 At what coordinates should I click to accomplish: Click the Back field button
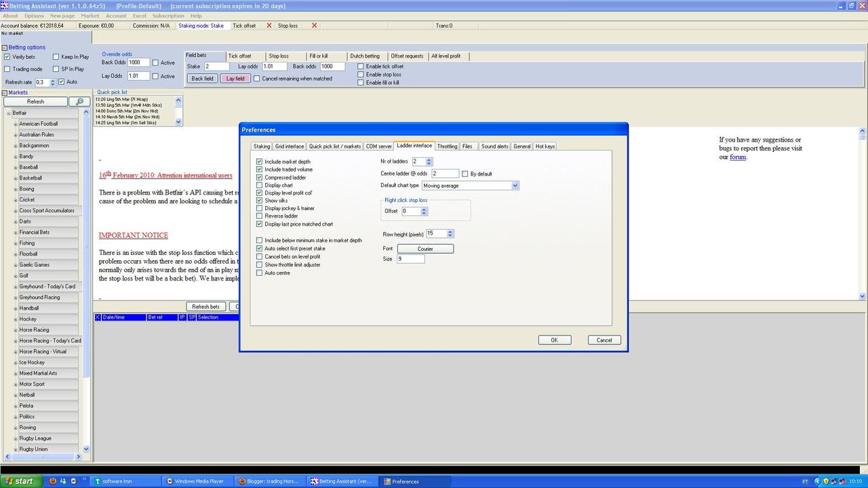[x=202, y=79]
